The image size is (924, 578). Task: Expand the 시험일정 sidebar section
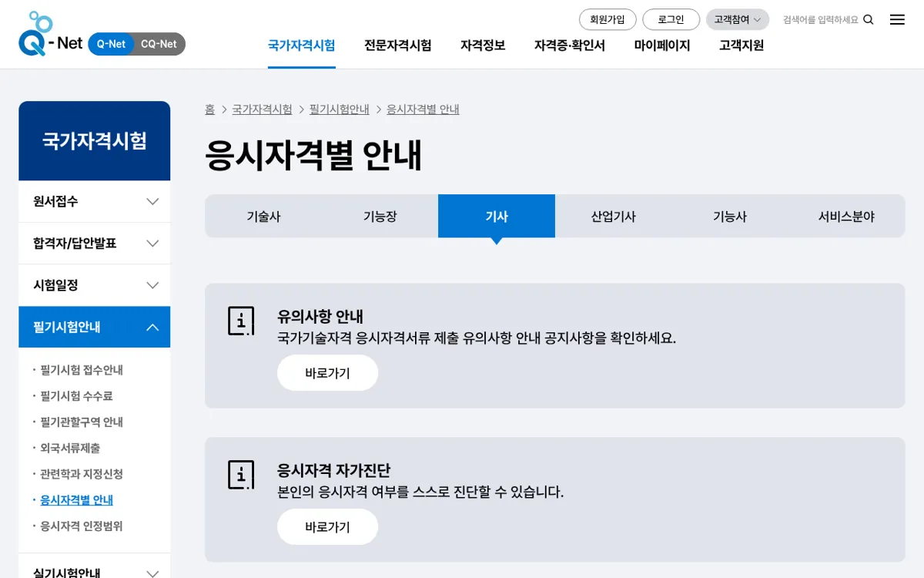pyautogui.click(x=95, y=285)
